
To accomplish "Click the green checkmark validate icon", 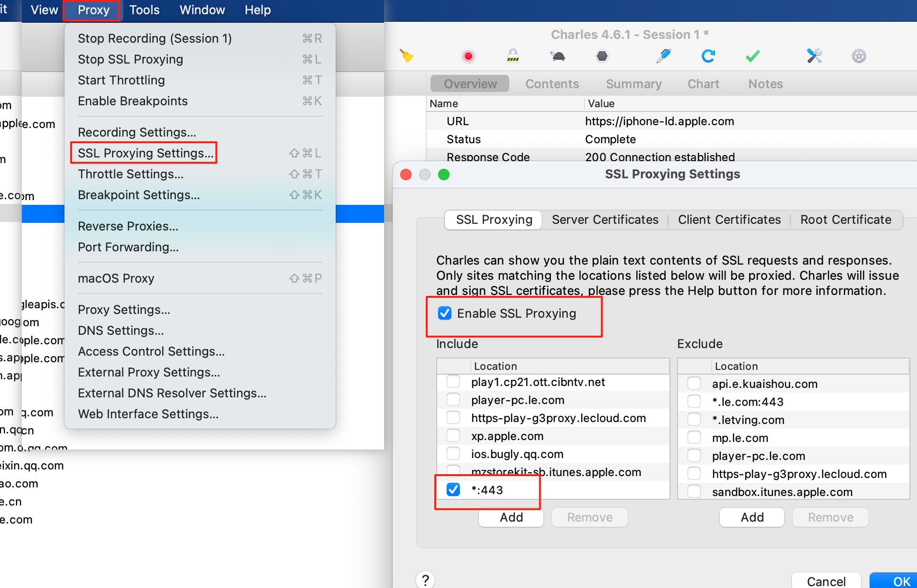I will click(x=752, y=56).
